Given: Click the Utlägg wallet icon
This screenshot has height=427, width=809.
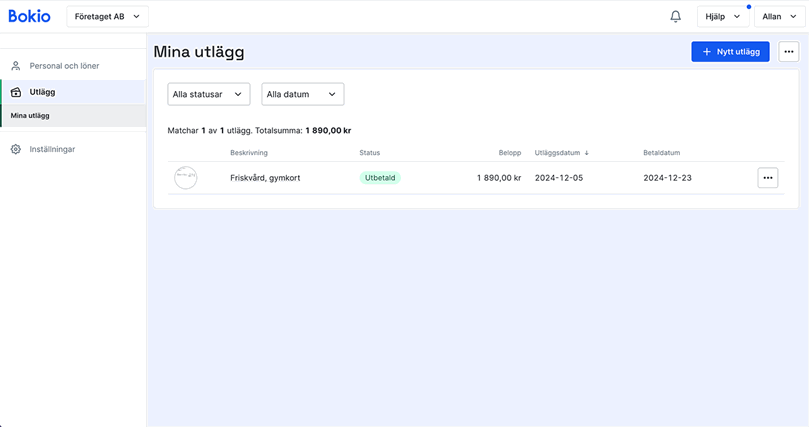Looking at the screenshot, I should click(x=16, y=92).
